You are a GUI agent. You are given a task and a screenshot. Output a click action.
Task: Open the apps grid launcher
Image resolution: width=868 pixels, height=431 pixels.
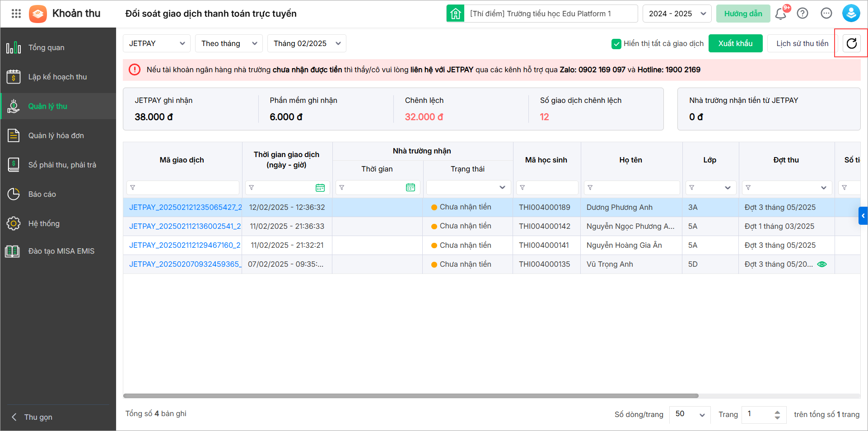pyautogui.click(x=16, y=14)
